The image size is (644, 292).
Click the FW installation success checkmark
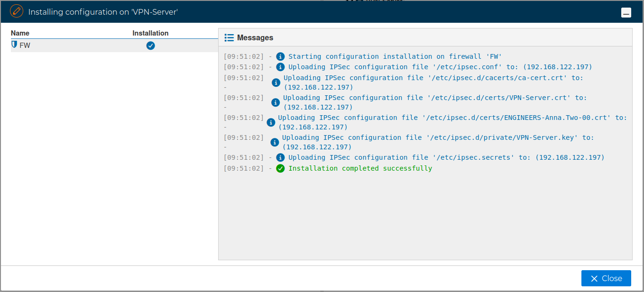coord(150,46)
